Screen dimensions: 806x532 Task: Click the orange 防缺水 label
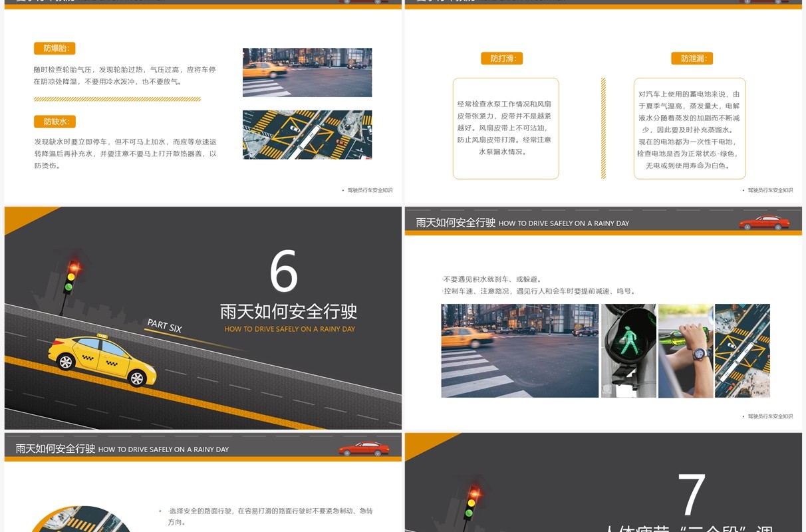55,122
